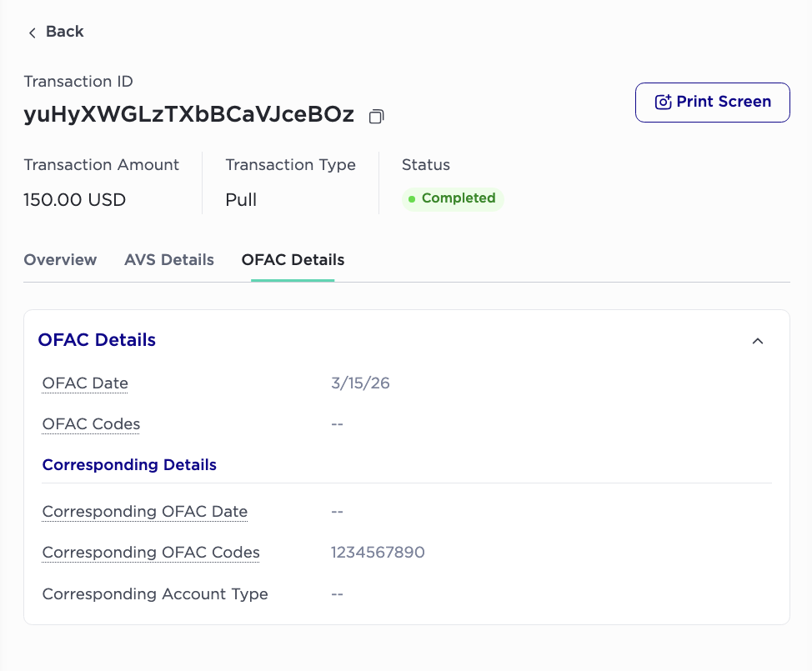The width and height of the screenshot is (812, 671).
Task: Copy the transaction ID with copy icon
Action: click(x=377, y=117)
